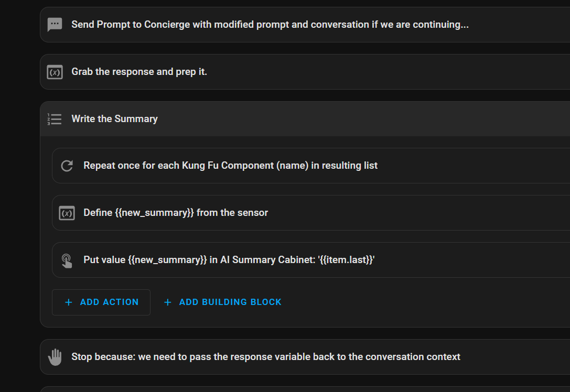
Task: Click the numbered list icon for Write the Summary
Action: pos(55,119)
